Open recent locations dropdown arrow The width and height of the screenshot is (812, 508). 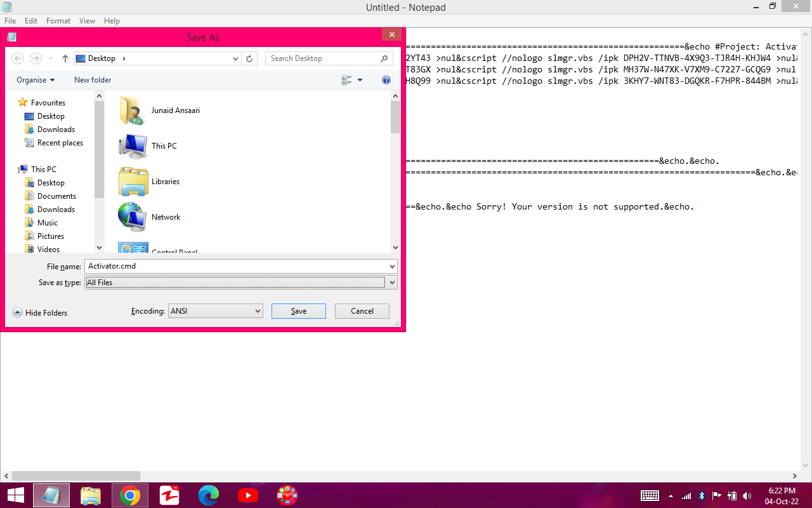pos(51,58)
